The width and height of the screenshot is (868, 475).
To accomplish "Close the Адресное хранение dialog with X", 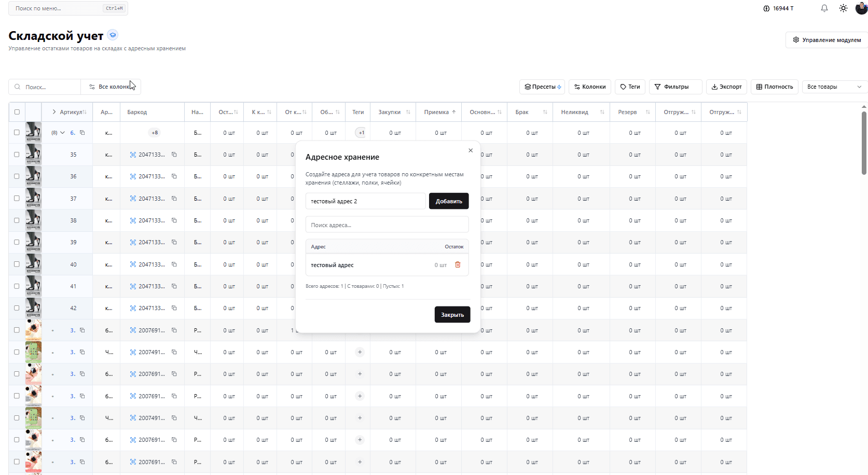I will (471, 150).
